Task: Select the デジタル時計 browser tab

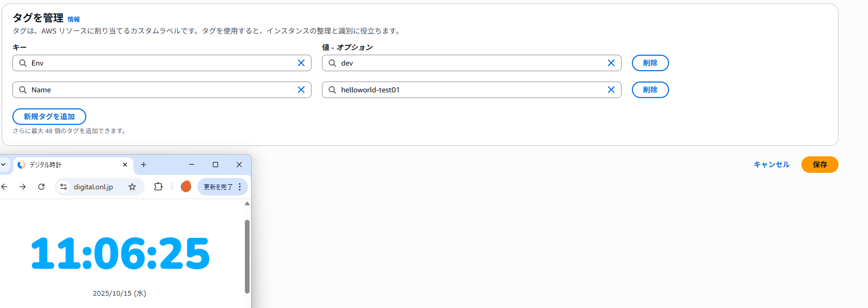Action: [x=73, y=165]
